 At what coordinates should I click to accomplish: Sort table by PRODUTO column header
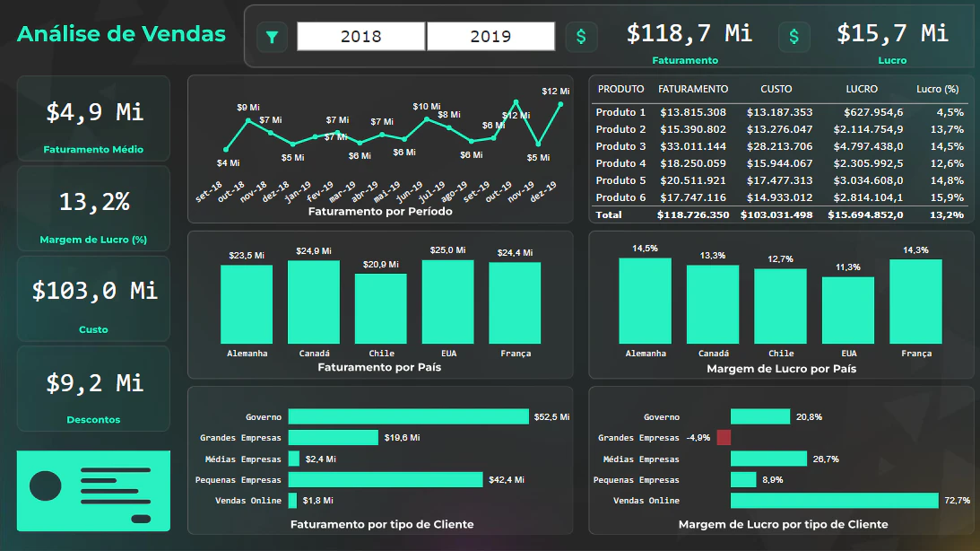pos(620,89)
